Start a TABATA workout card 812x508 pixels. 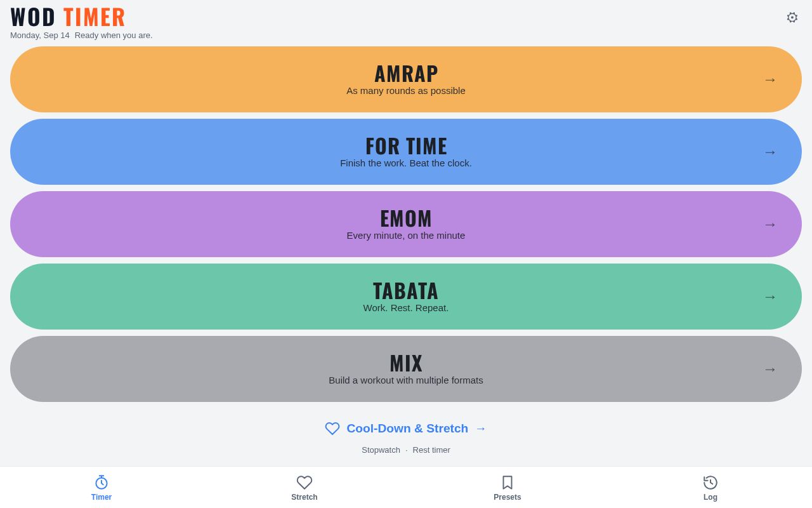406,297
